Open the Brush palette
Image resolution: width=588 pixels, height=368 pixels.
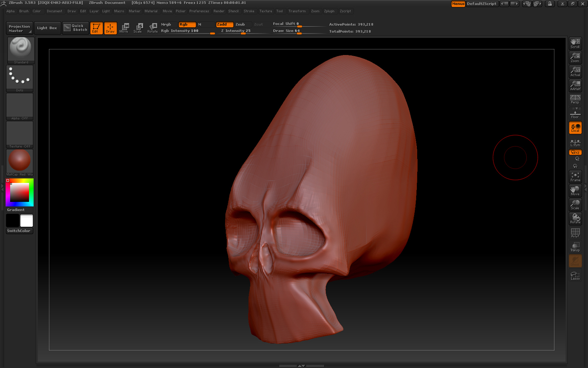[24, 11]
